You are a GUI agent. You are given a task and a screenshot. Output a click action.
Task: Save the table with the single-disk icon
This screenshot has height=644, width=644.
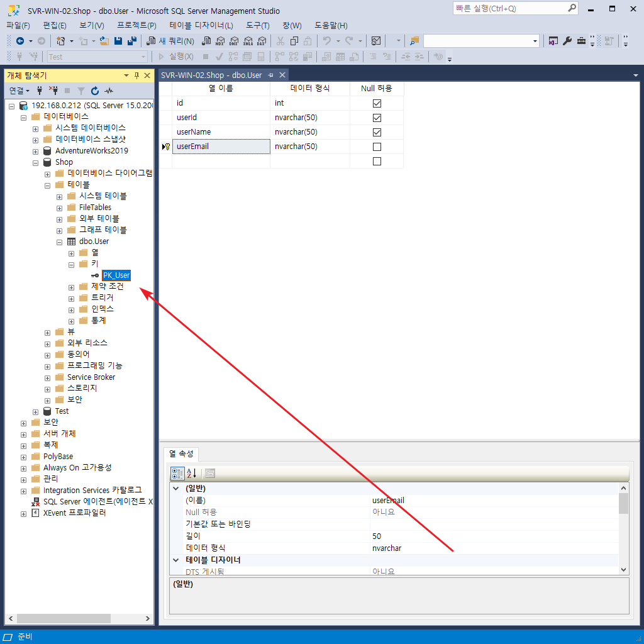coord(118,41)
